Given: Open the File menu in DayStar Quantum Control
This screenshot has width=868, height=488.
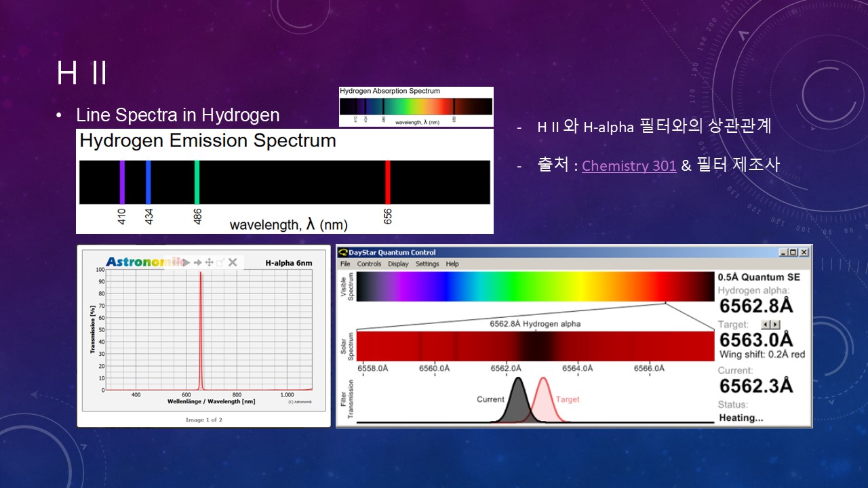Looking at the screenshot, I should coord(345,264).
